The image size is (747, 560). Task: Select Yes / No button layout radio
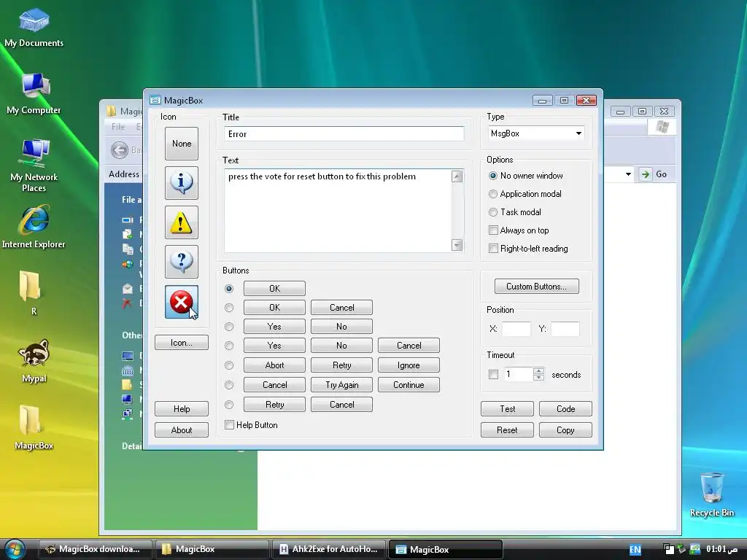[229, 327]
